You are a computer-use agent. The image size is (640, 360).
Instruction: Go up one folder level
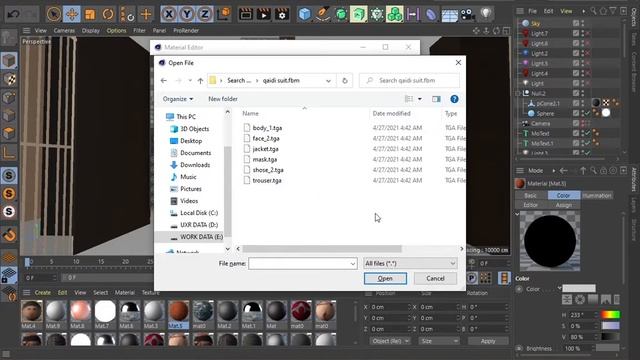pos(200,80)
